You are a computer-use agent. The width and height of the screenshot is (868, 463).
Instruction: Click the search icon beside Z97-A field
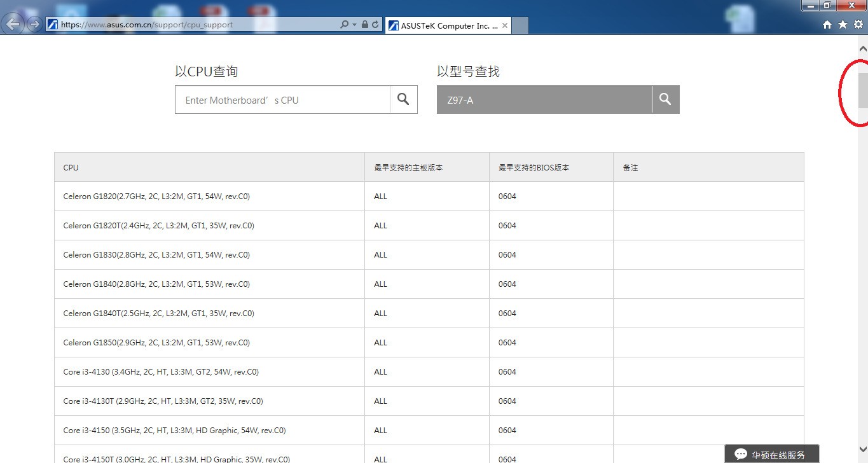coord(665,100)
